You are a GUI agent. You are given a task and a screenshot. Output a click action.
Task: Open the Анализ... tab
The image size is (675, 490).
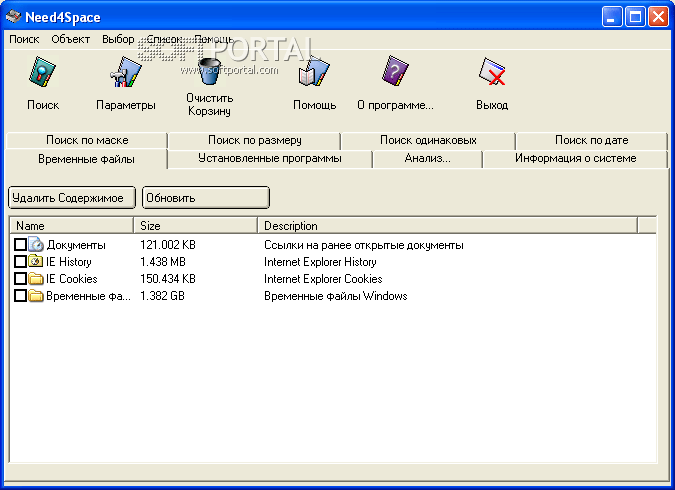(x=427, y=158)
